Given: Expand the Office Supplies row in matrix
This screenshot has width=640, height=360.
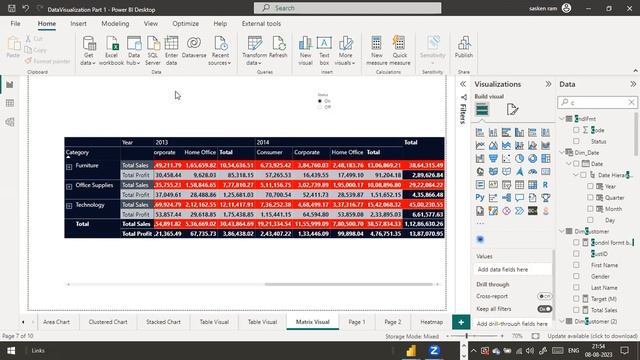Looking at the screenshot, I should tap(69, 186).
